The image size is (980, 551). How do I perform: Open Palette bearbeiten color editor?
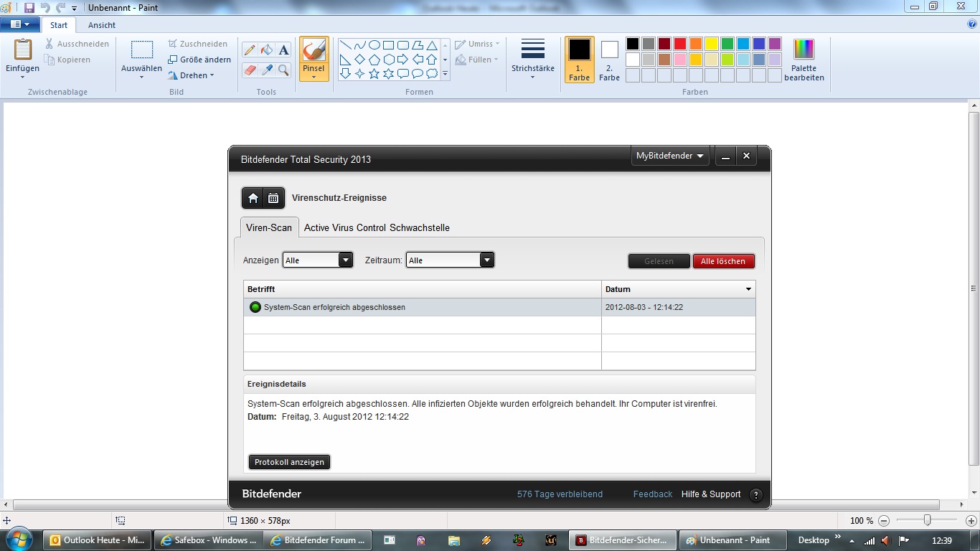[x=804, y=60]
